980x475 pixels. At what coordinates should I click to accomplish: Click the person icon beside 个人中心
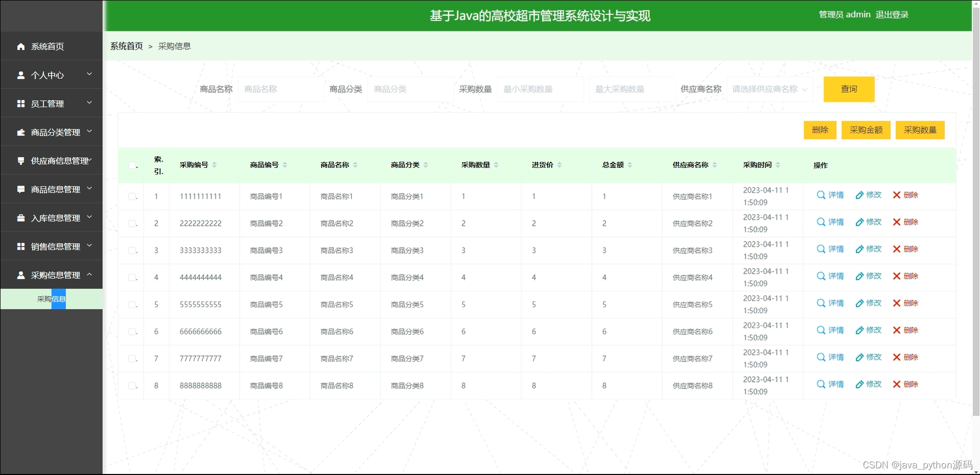pos(21,75)
